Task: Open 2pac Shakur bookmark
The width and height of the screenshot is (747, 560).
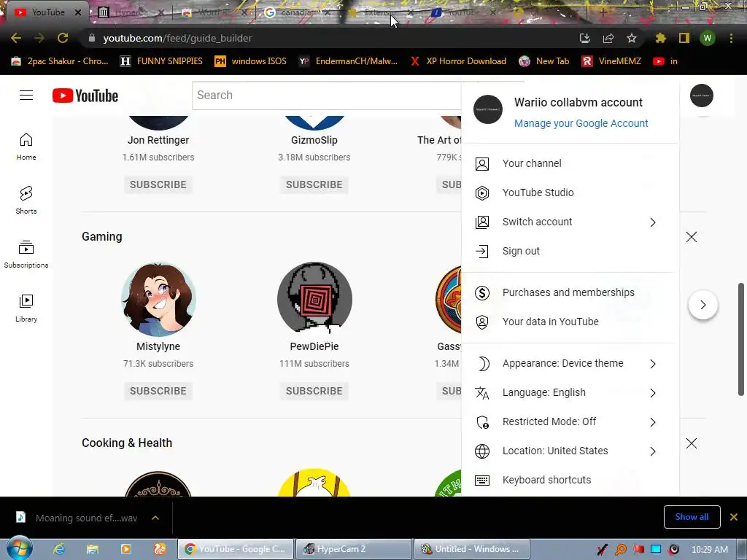Action: click(x=60, y=61)
